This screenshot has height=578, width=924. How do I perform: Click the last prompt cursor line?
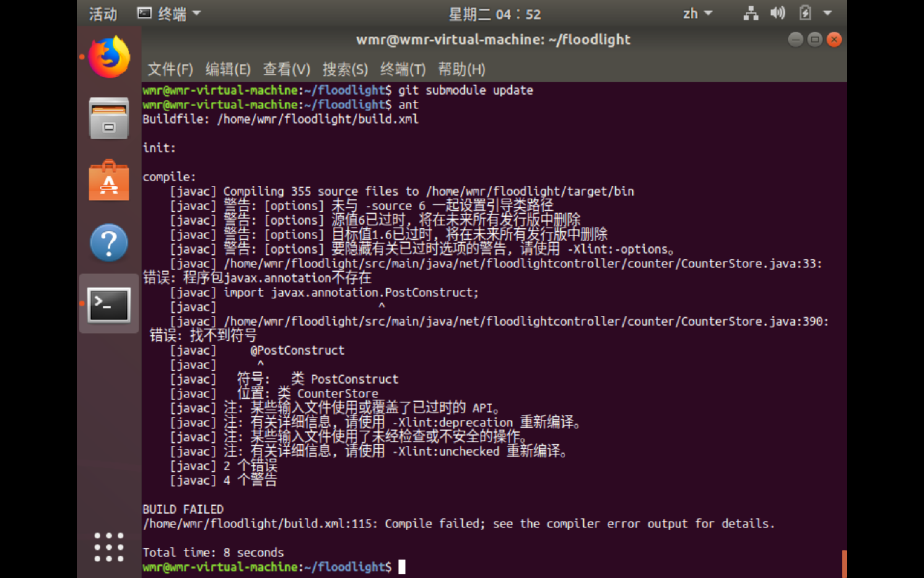[274, 567]
